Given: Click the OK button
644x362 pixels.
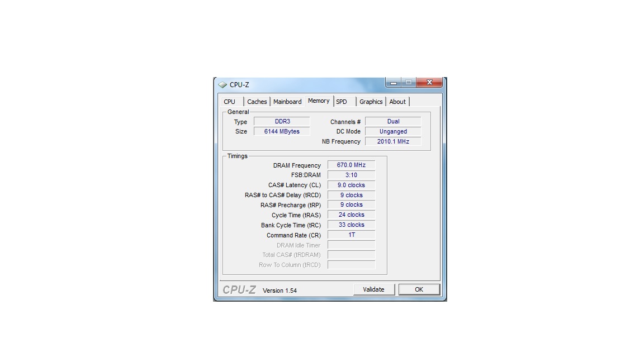Looking at the screenshot, I should 419,289.
